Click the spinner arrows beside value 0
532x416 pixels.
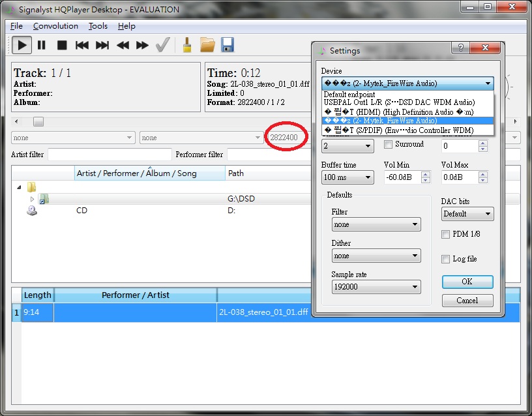483,146
